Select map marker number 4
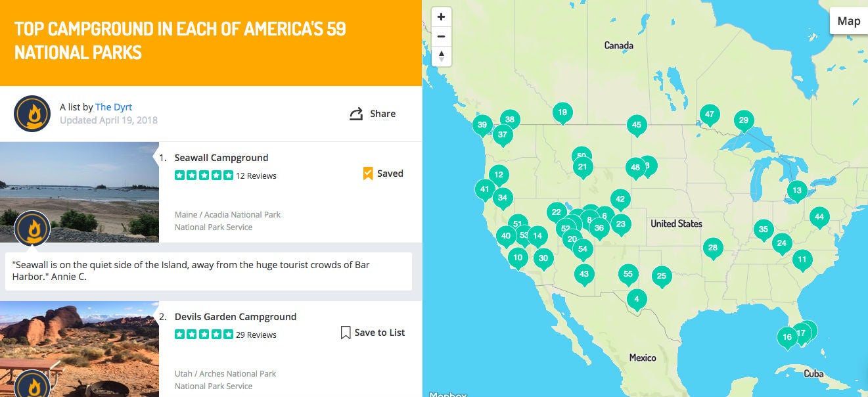The width and height of the screenshot is (868, 397). tap(637, 300)
